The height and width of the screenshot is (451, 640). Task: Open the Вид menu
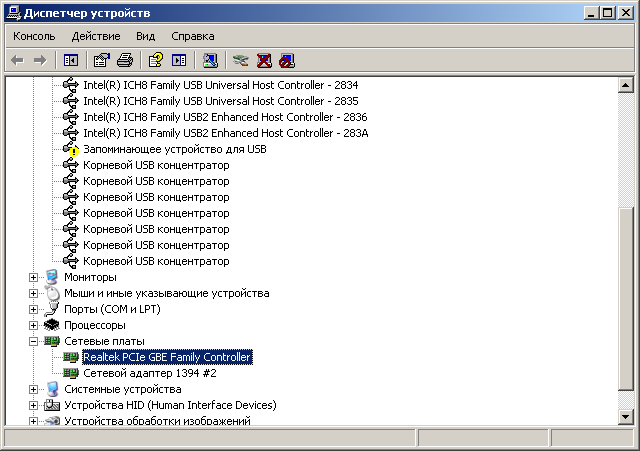[145, 36]
